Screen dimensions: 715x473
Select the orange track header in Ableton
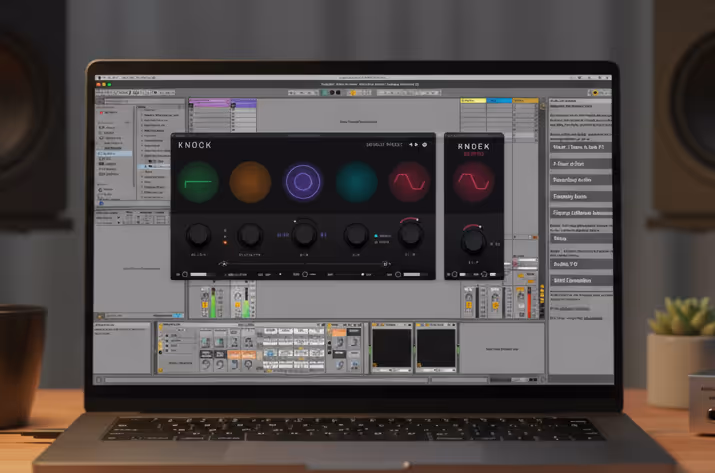pyautogui.click(x=525, y=100)
